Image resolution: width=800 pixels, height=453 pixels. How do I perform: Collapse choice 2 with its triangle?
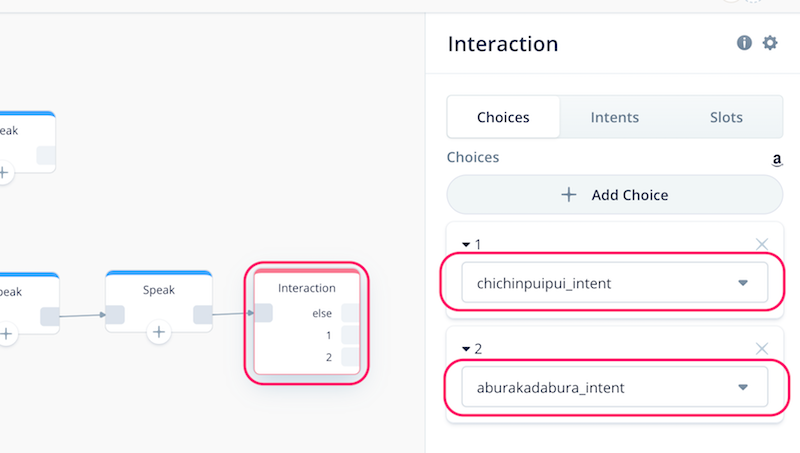pos(466,349)
